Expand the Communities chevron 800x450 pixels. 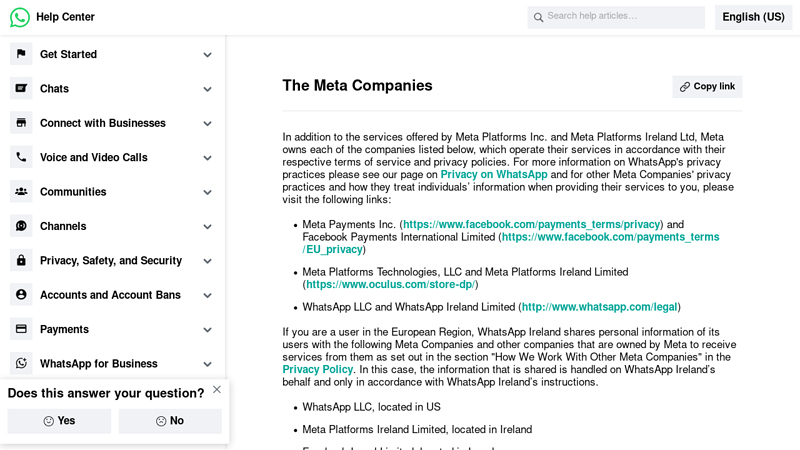coord(207,192)
